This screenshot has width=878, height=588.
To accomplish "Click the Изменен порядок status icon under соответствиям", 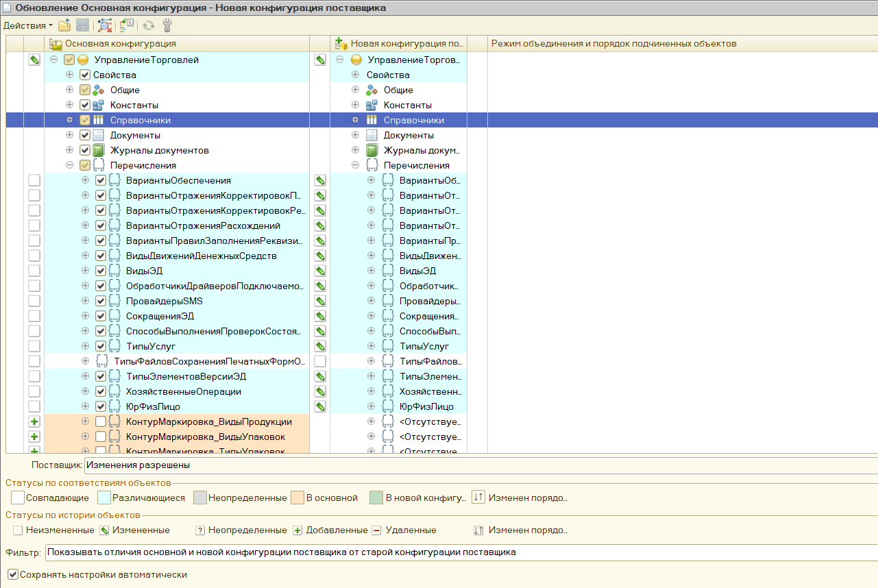I will pyautogui.click(x=478, y=498).
